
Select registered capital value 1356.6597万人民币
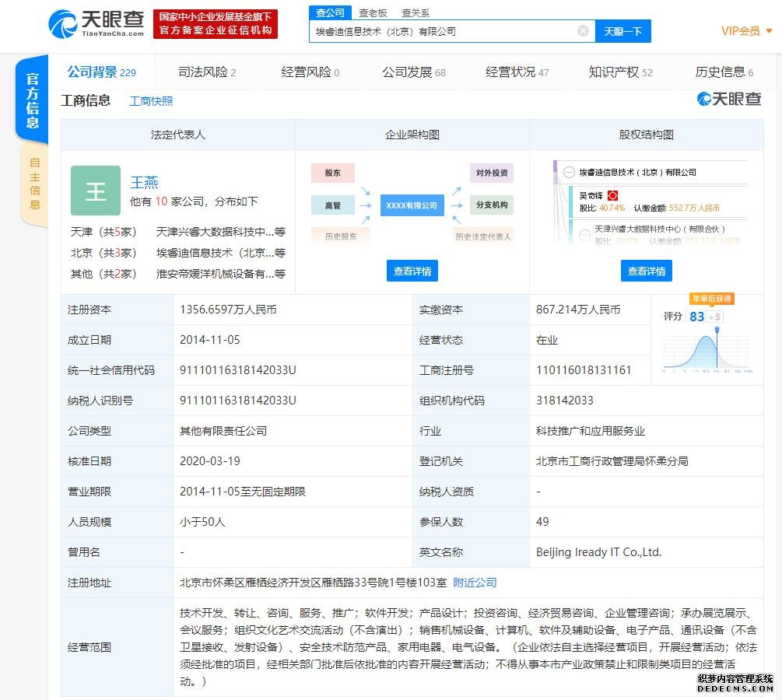click(228, 310)
